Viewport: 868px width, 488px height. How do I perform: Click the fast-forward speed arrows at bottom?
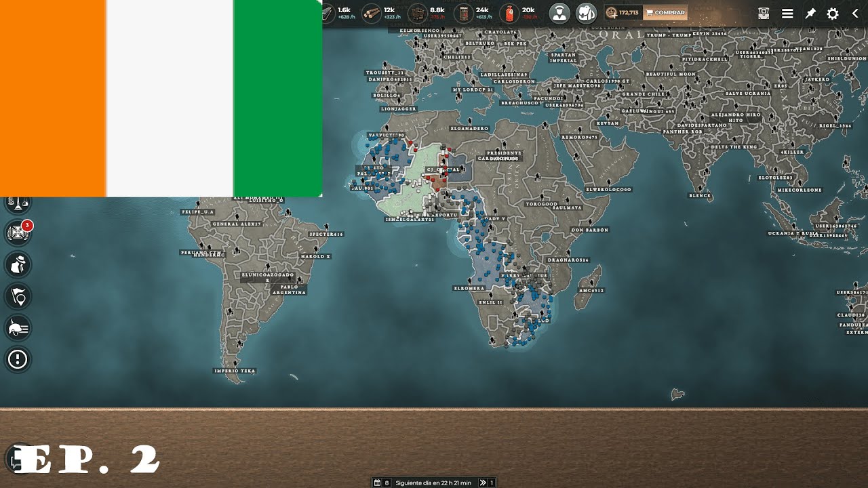click(x=483, y=483)
